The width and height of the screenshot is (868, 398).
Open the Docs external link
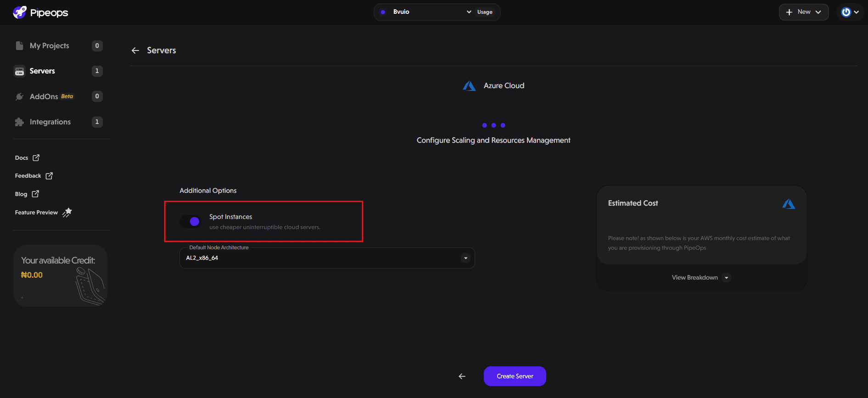[27, 157]
